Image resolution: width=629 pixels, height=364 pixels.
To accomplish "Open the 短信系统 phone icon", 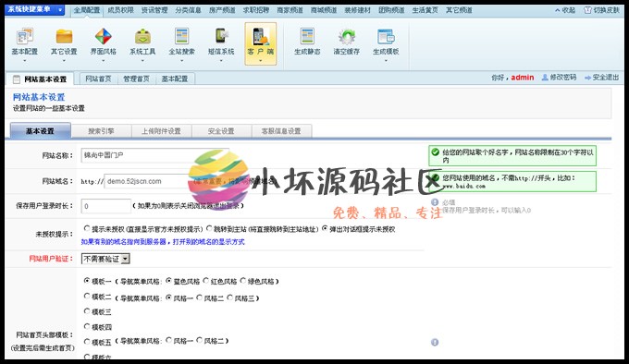I will pyautogui.click(x=221, y=36).
